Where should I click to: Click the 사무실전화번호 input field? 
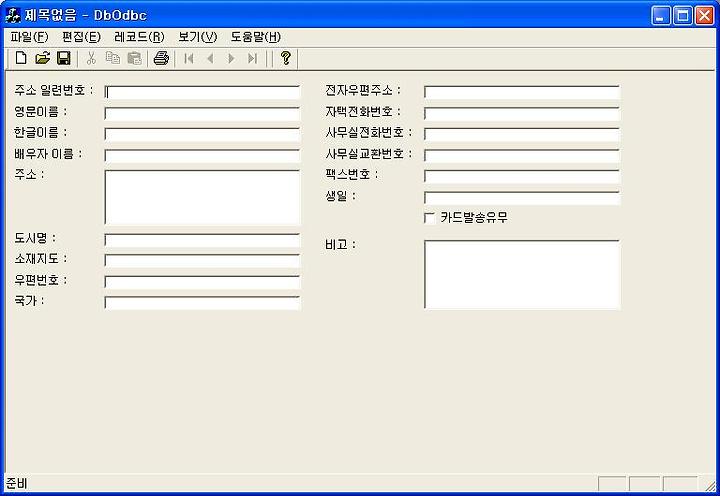click(522, 134)
